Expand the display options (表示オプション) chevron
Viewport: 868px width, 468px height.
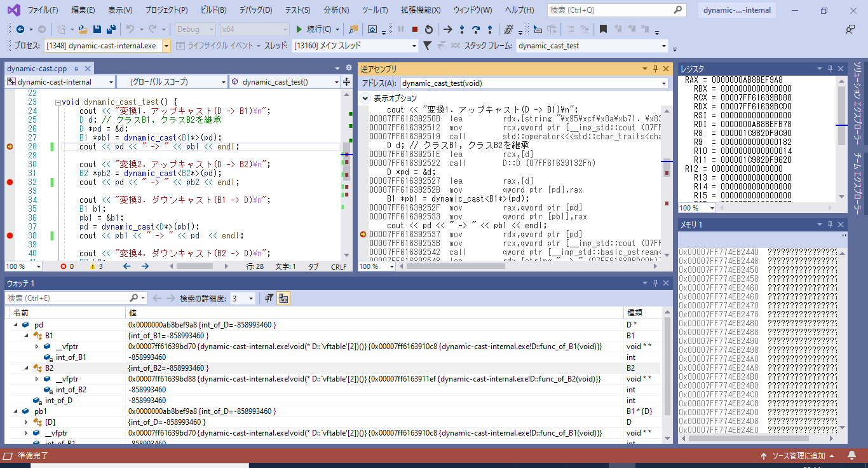click(365, 98)
